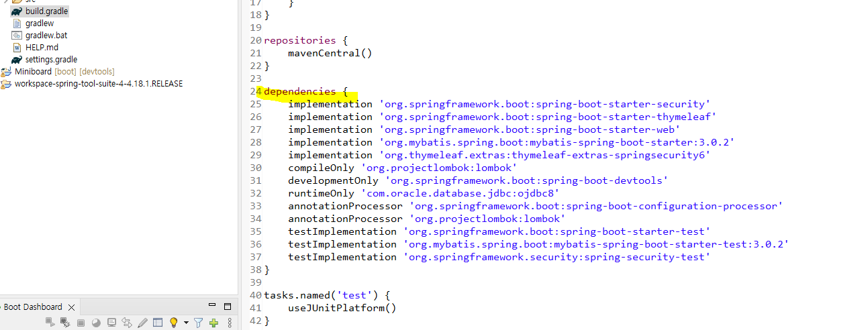868x330 pixels.
Task: Click the document icon beside gradlew
Action: point(17,23)
